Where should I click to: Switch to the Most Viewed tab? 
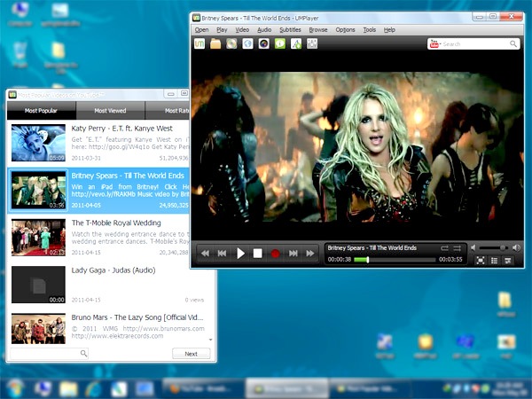111,111
